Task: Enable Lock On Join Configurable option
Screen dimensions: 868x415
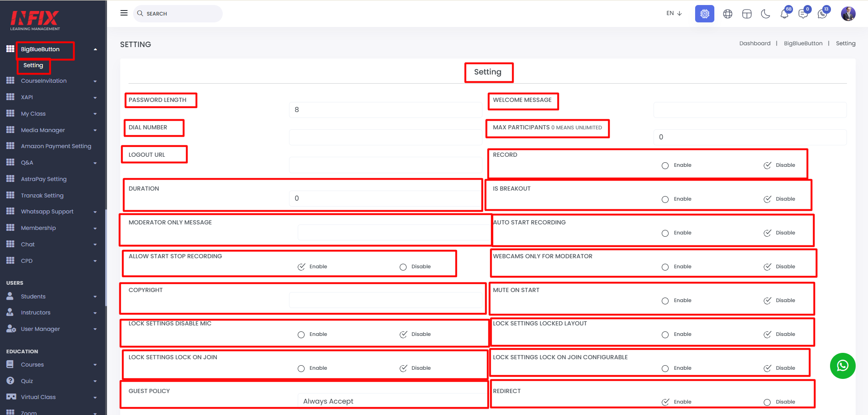Action: (x=665, y=368)
